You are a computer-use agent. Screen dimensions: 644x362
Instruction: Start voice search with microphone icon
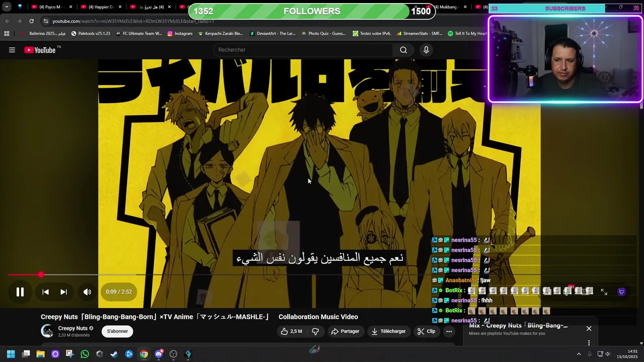coord(426,50)
